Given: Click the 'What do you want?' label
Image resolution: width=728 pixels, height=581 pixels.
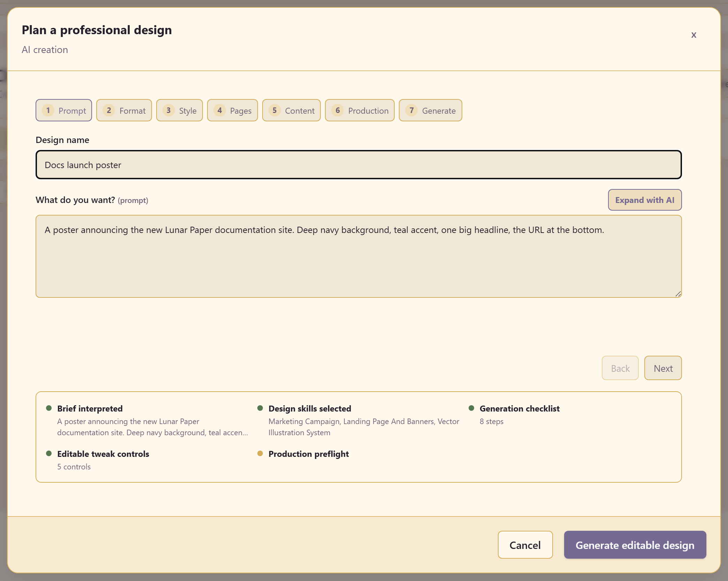Looking at the screenshot, I should [x=75, y=200].
